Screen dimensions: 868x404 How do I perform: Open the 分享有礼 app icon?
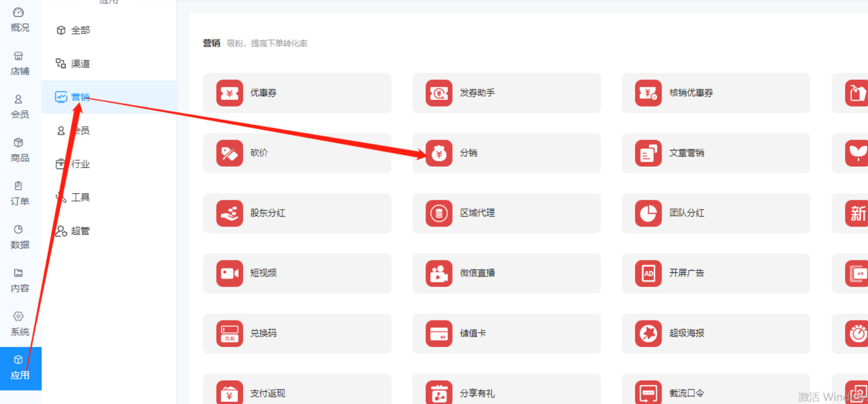(x=439, y=392)
